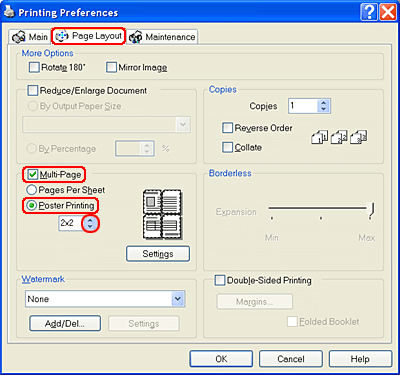Viewport: 400px width, 375px height.
Task: Click the OK button
Action: pyautogui.click(x=221, y=359)
